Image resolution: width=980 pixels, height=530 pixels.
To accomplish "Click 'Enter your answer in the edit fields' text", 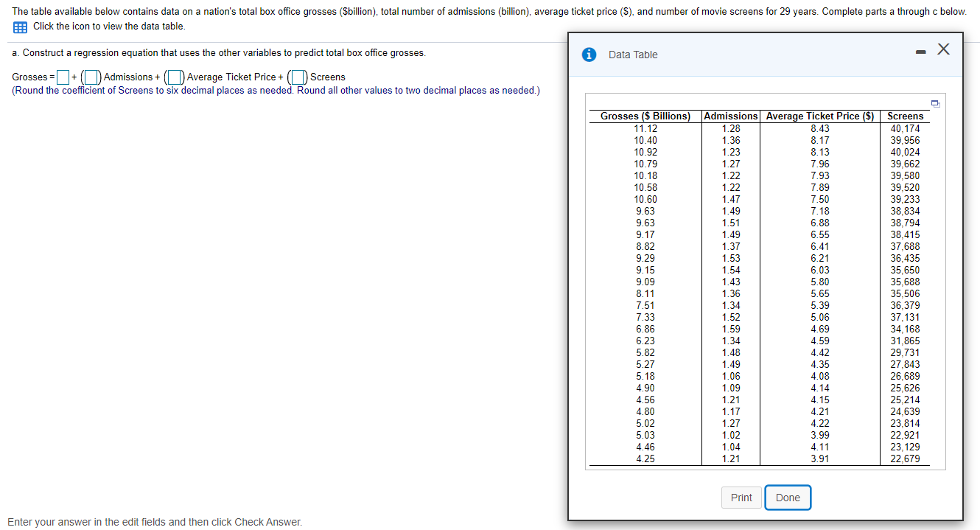I will point(155,522).
